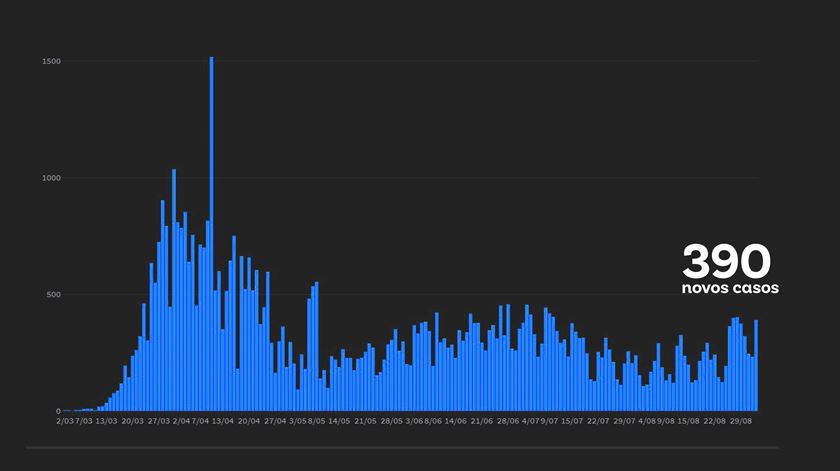Click the 1000 y-axis label
Image resolution: width=840 pixels, height=471 pixels.
coord(51,178)
